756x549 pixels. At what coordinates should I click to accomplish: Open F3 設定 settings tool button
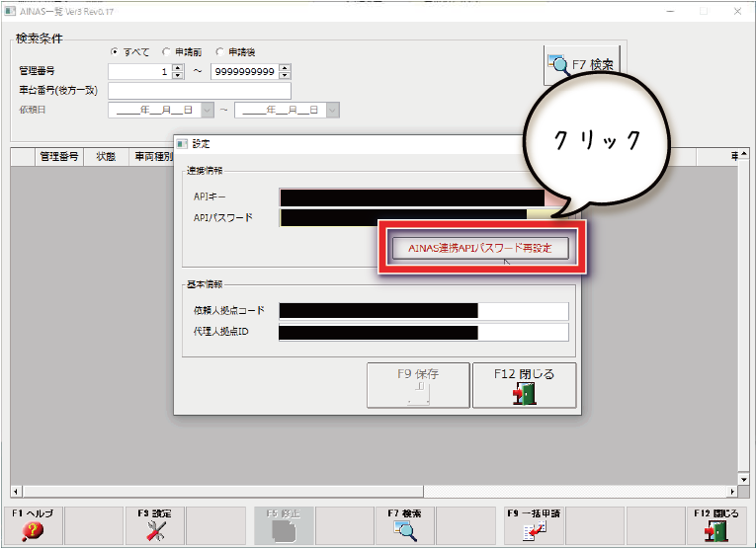click(155, 525)
